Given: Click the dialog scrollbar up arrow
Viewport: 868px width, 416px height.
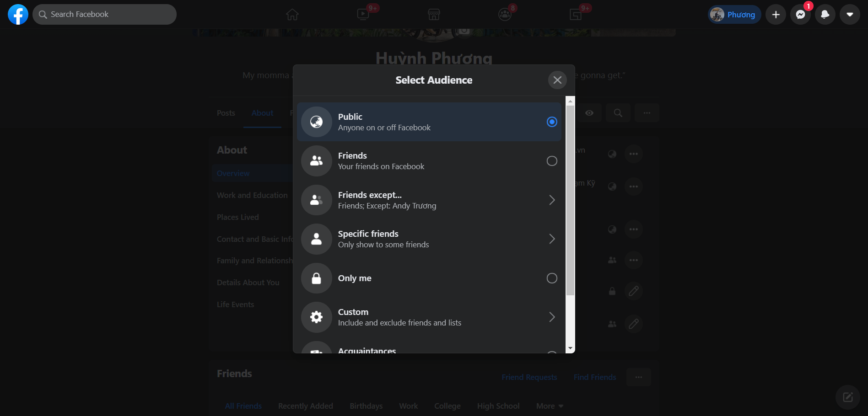Looking at the screenshot, I should (x=570, y=101).
